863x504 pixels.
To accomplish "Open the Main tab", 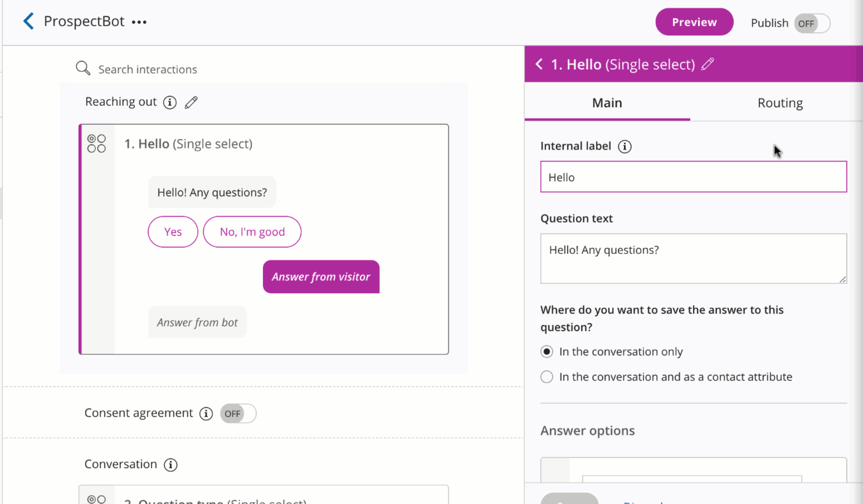I will (607, 103).
